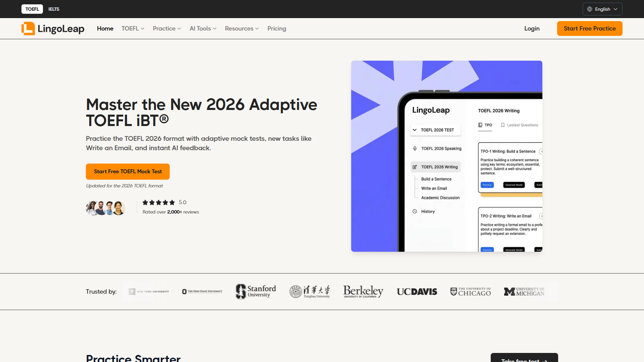This screenshot has width=644, height=362.
Task: Click the main hero headline
Action: 202,113
